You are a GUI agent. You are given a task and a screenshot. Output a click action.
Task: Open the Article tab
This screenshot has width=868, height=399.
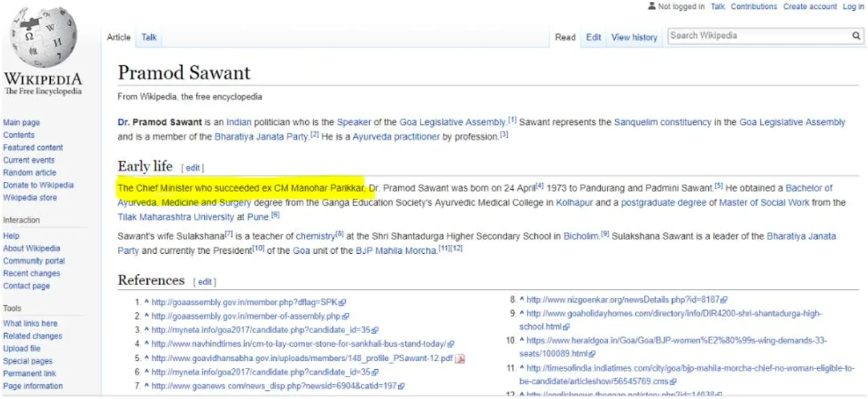click(119, 37)
